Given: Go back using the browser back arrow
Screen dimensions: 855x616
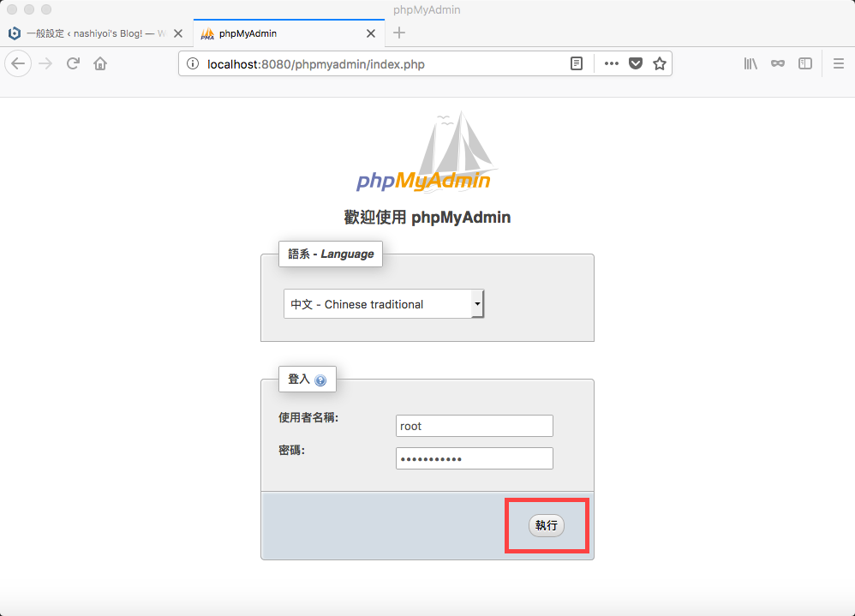Looking at the screenshot, I should [18, 63].
